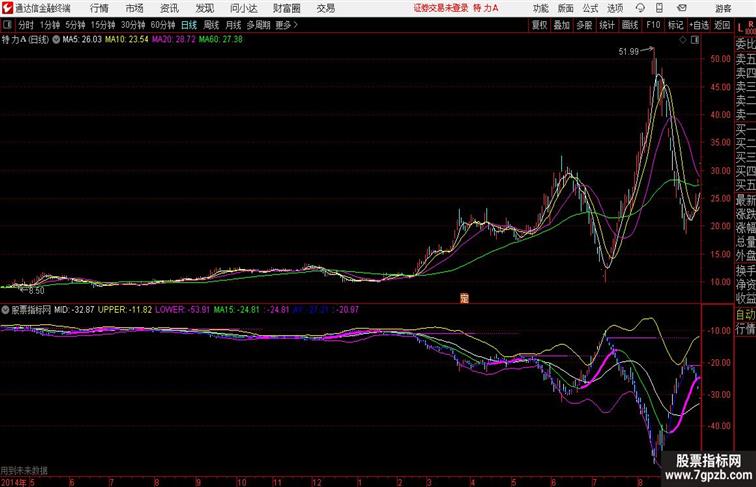Open the mail envelope icon
The height and width of the screenshot is (487, 756).
[x=682, y=8]
